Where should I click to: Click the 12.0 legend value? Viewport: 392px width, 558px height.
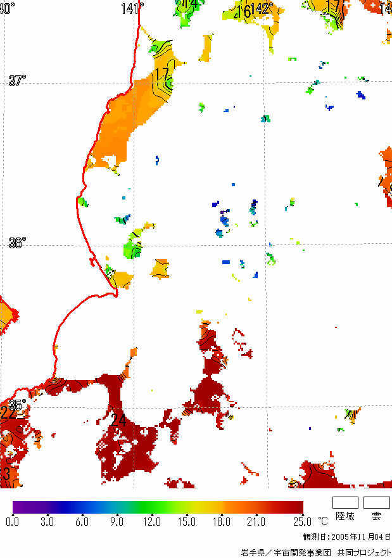pyautogui.click(x=151, y=522)
